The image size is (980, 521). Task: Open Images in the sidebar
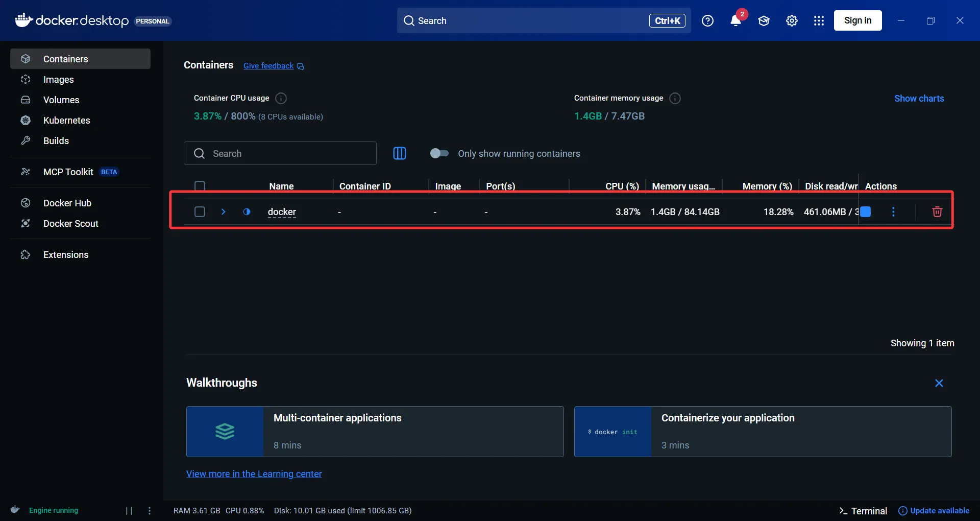(80, 79)
